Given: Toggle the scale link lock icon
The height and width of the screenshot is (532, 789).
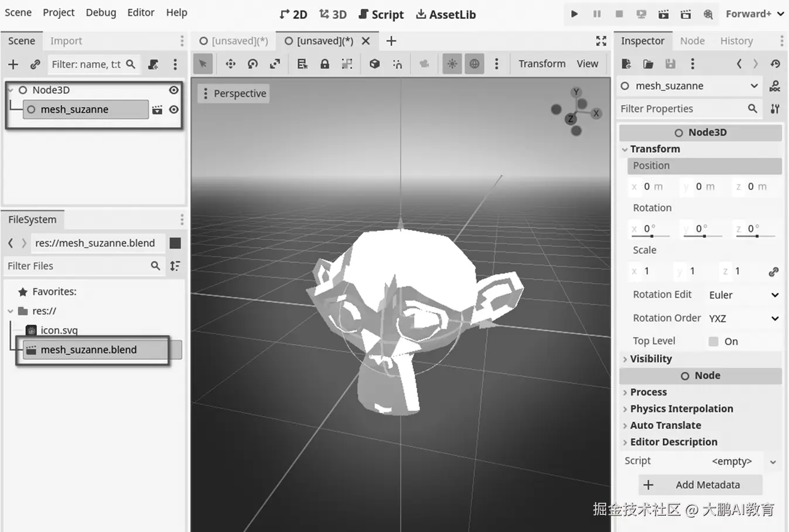Looking at the screenshot, I should 774,272.
